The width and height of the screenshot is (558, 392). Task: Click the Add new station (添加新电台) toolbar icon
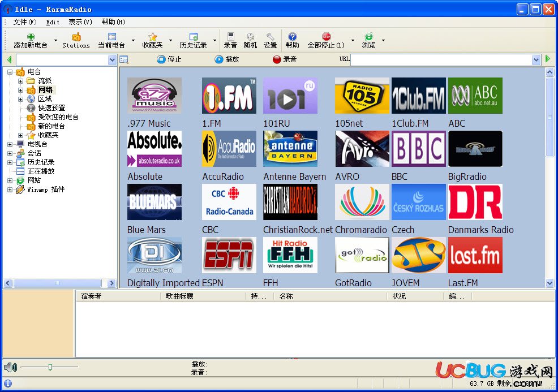coord(31,37)
